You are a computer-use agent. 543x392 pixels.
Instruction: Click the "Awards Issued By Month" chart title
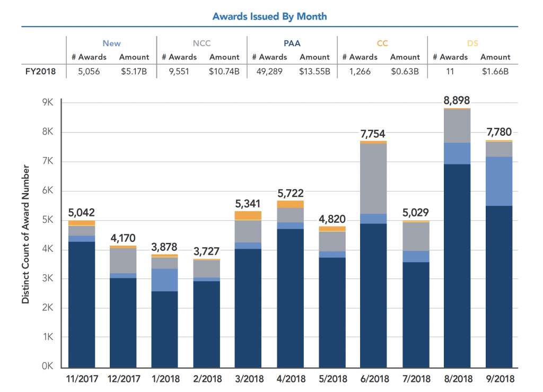(269, 16)
